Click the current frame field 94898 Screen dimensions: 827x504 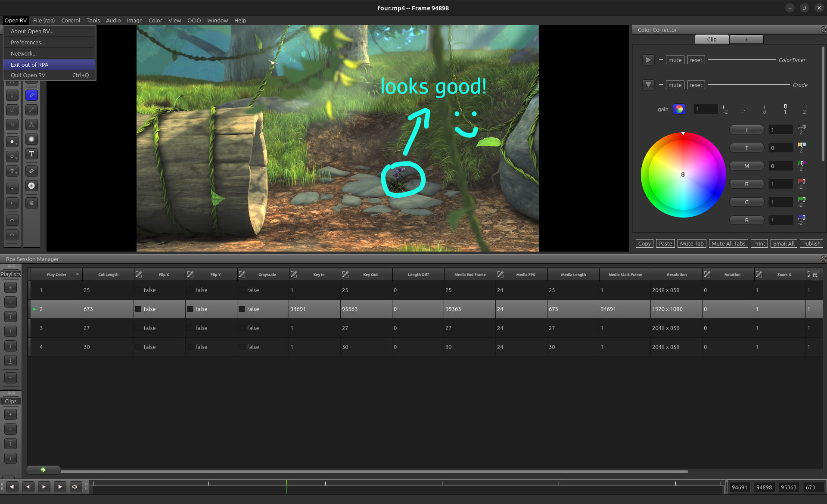[x=764, y=487]
